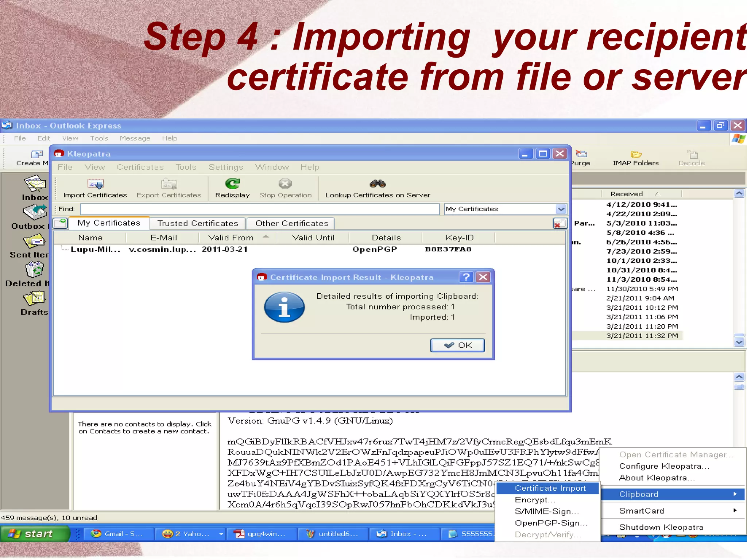Click the Export Certificates toolbar icon
Viewport: 747px width, 560px height.
pos(169,184)
